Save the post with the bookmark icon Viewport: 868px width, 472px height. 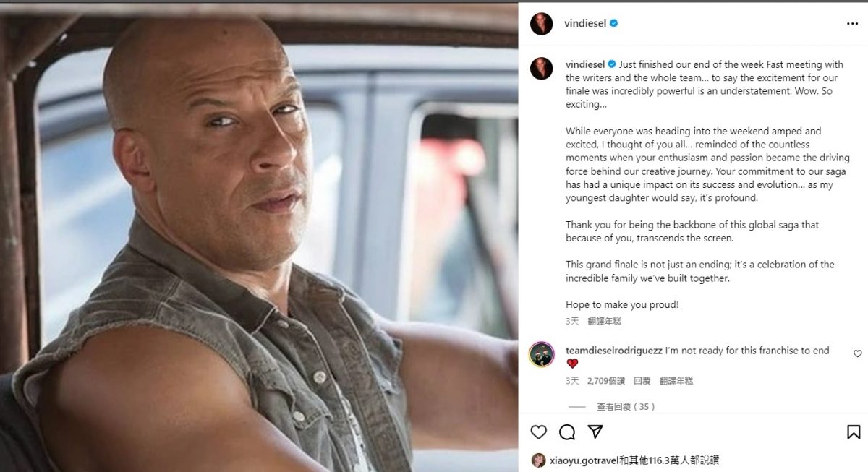(x=854, y=432)
